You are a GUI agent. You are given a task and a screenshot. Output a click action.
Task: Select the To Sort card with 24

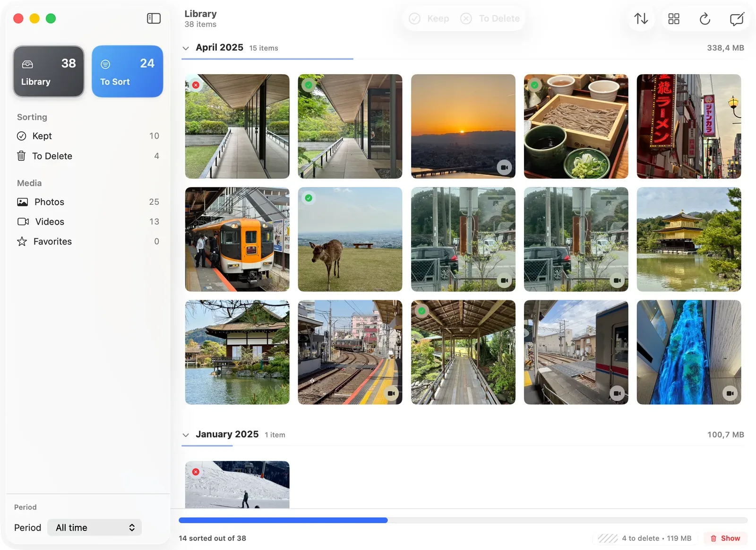128,71
